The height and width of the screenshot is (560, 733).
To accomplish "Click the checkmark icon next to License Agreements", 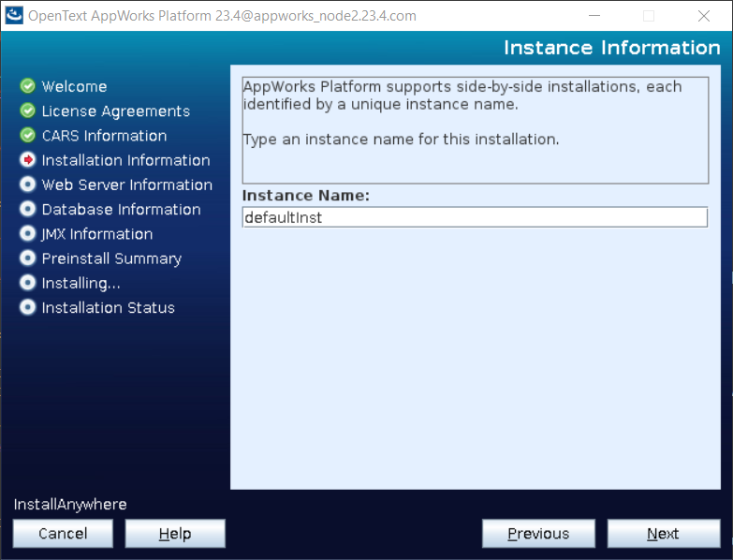I will pos(27,111).
